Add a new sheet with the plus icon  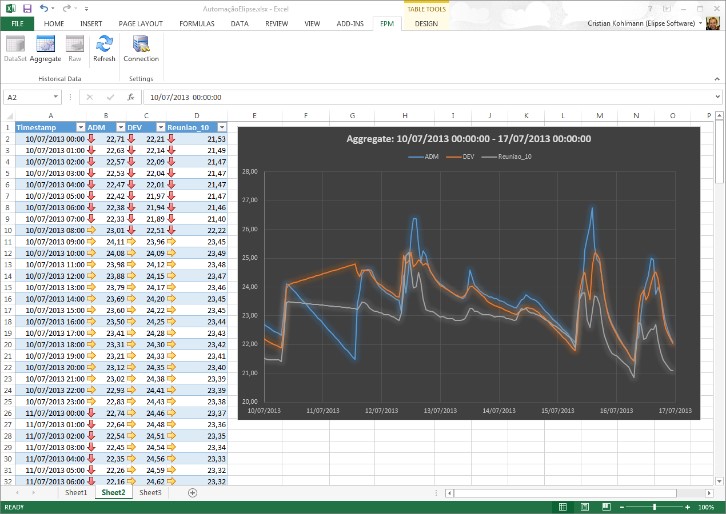pos(193,493)
